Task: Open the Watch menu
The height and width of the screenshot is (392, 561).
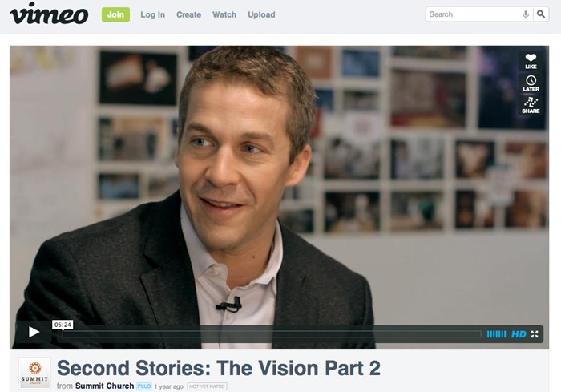Action: tap(224, 14)
